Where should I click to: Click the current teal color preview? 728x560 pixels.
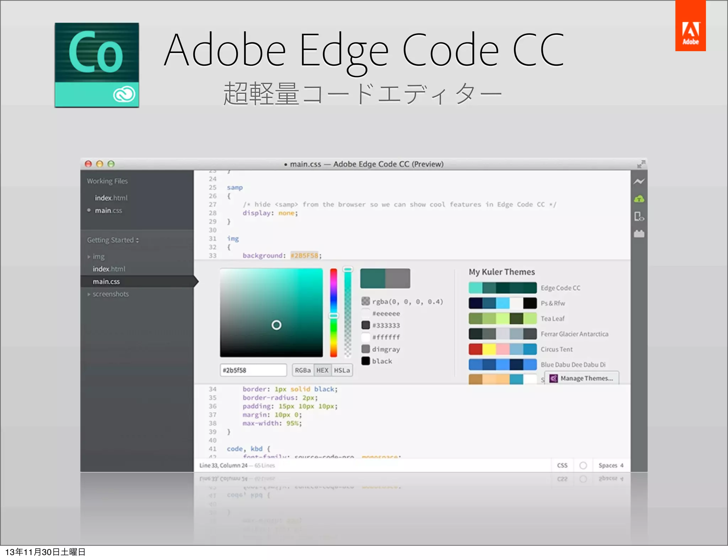pos(373,278)
